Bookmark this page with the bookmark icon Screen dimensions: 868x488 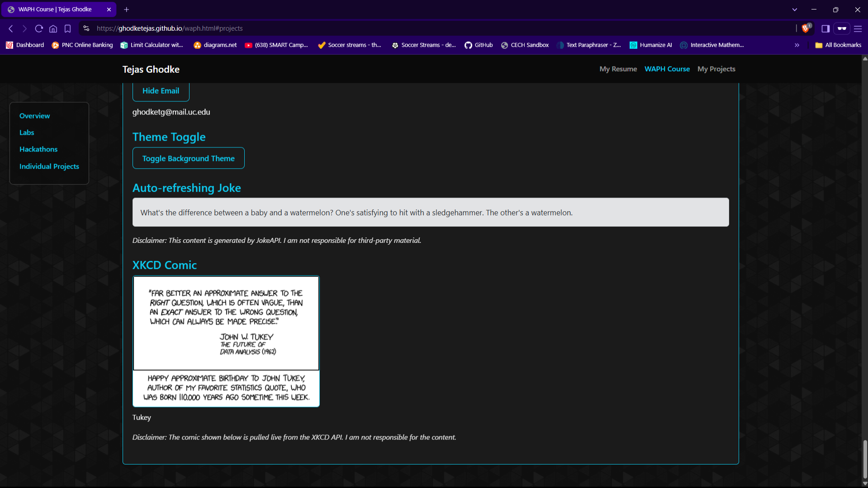68,28
